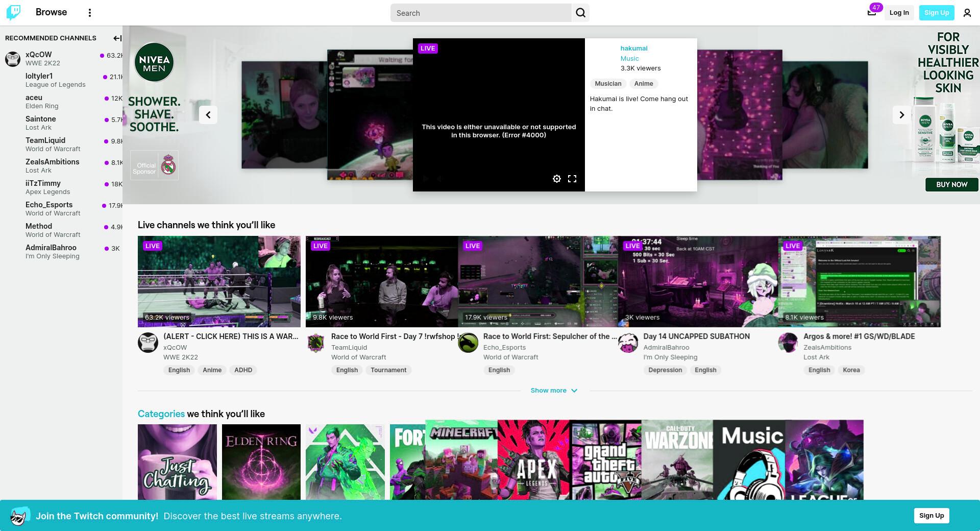Enter fullscreen on the featured player
The height and width of the screenshot is (531, 980).
coord(572,179)
